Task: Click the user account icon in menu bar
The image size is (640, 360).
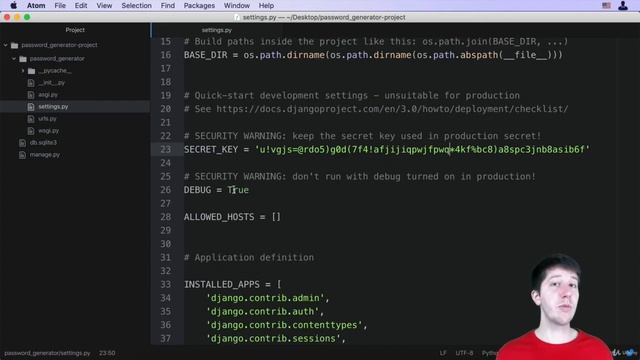Action: click(623, 6)
